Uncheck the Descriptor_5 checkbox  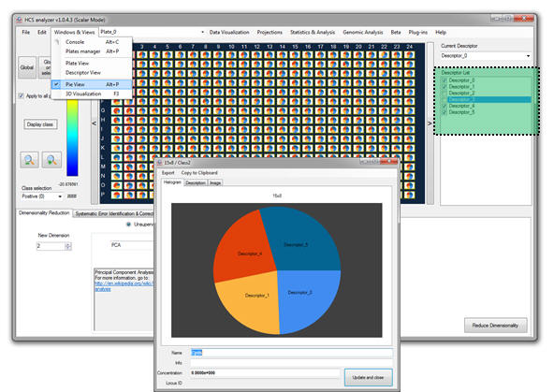pos(445,112)
